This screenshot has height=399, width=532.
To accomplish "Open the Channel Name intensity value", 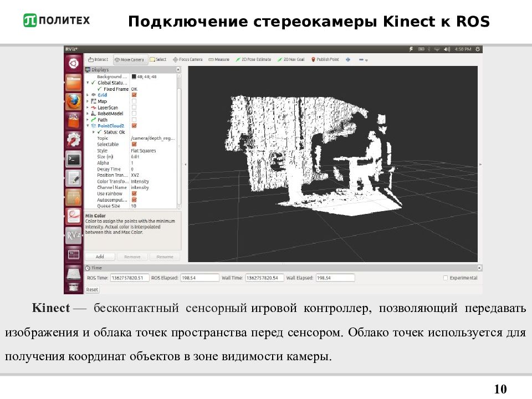I will [140, 188].
